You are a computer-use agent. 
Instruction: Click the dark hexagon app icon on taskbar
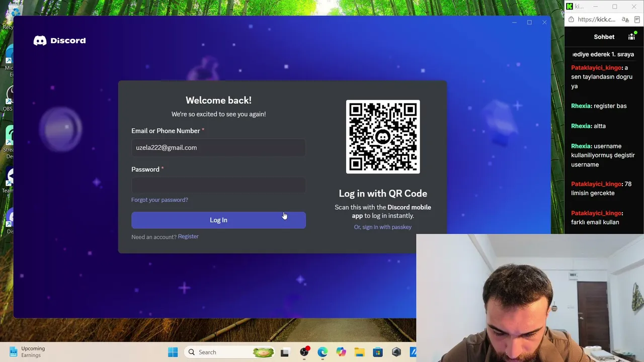(396, 352)
